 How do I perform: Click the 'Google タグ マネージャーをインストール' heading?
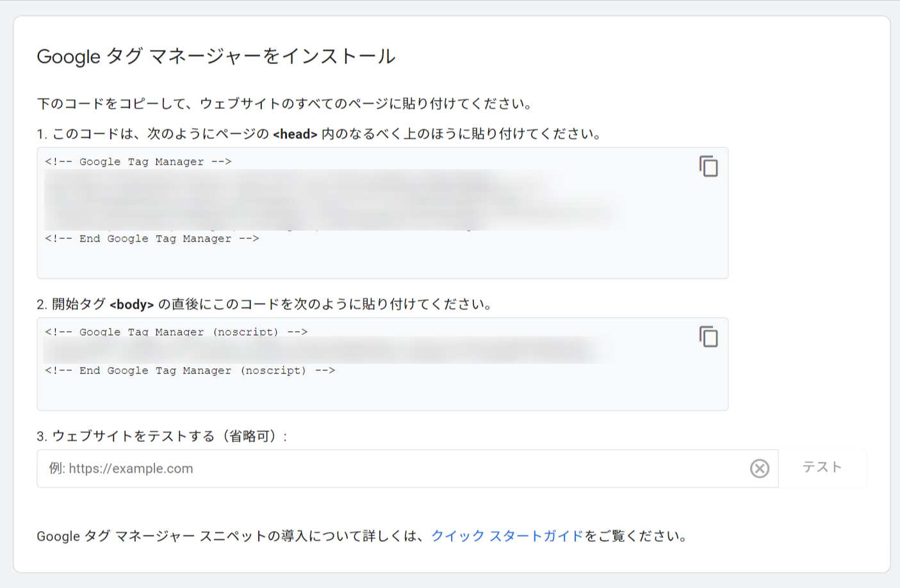click(216, 56)
